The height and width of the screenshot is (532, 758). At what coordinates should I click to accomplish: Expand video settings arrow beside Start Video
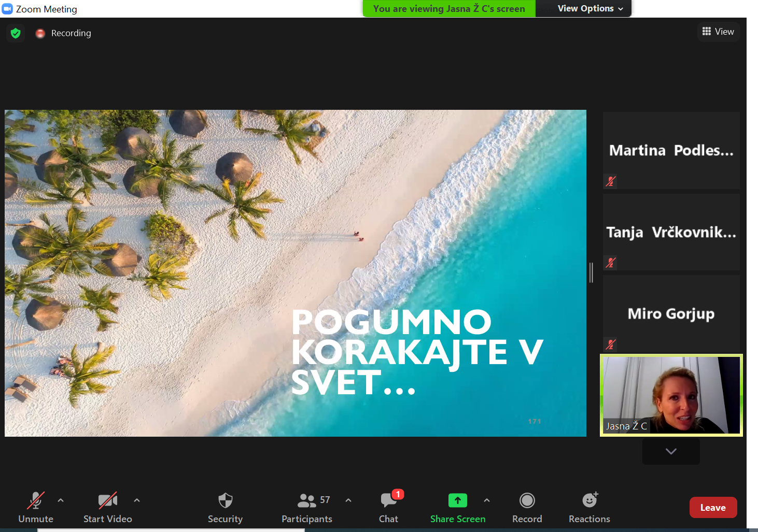coord(137,500)
